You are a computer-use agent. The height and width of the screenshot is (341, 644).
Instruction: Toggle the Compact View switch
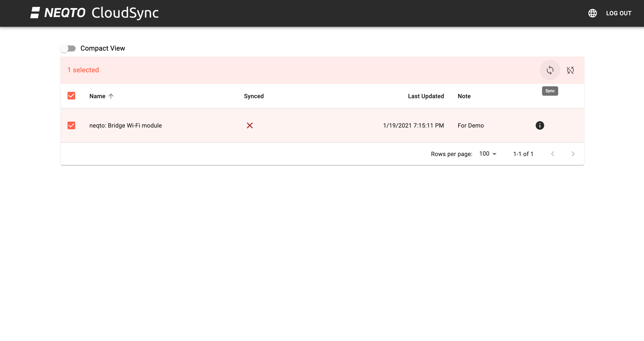(68, 48)
